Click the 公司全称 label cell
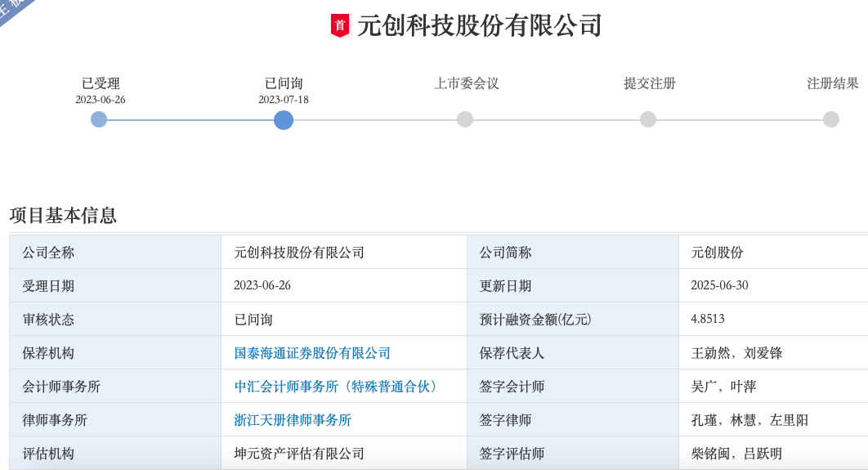The image size is (868, 470). 115,253
